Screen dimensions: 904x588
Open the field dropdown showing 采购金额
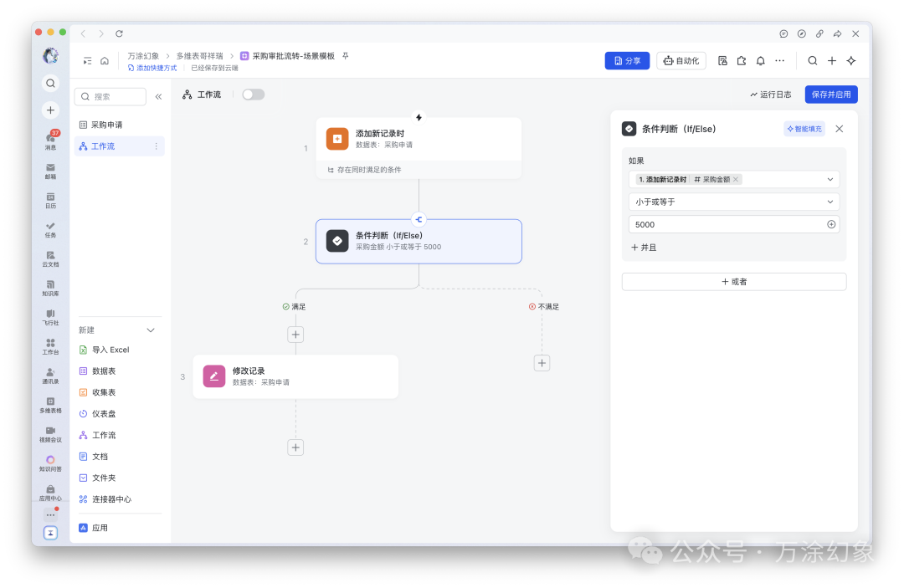pyautogui.click(x=734, y=179)
